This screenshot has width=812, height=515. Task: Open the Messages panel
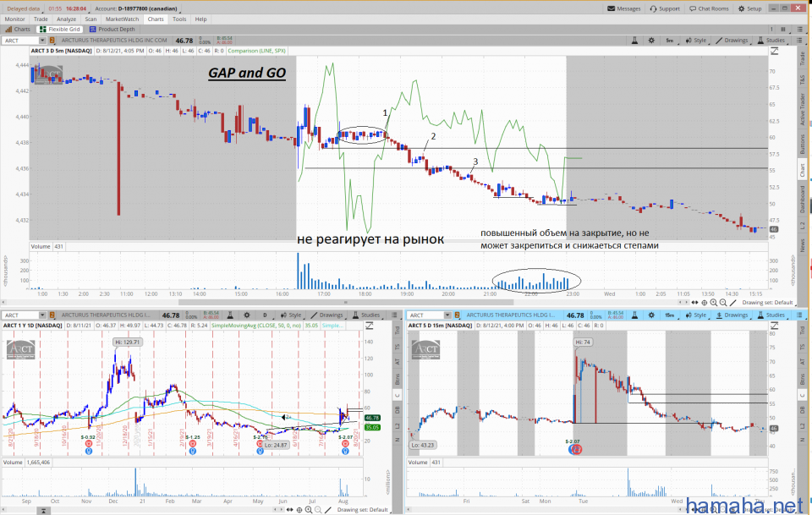(624, 8)
